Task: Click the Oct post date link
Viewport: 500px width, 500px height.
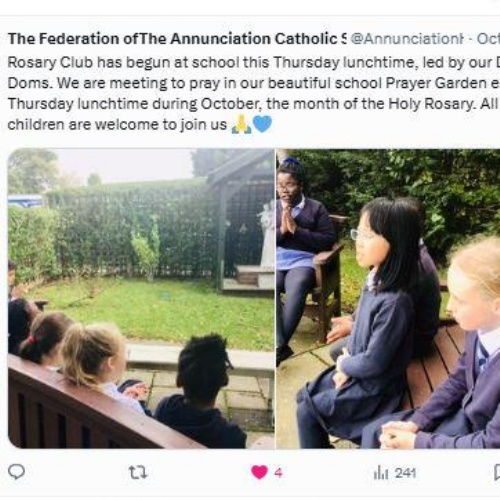Action: tap(488, 39)
